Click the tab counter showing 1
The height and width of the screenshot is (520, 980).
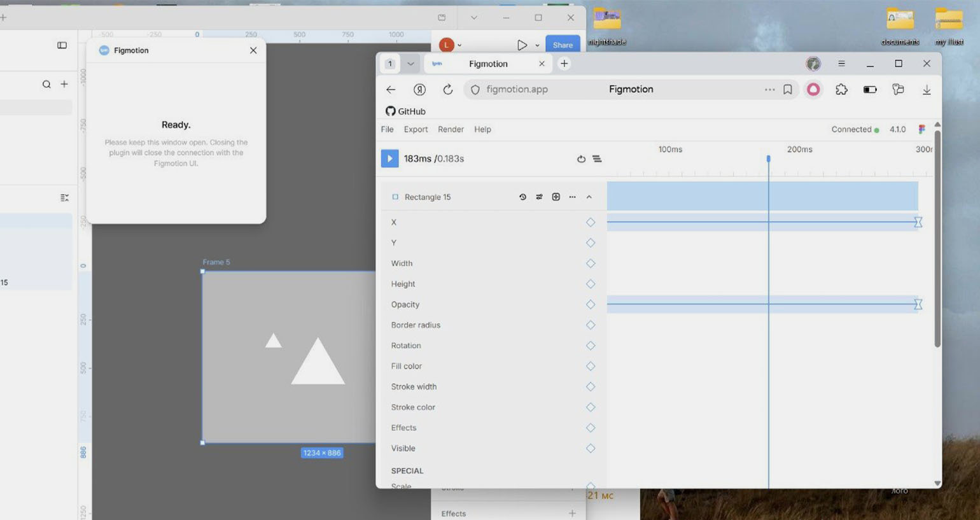pyautogui.click(x=390, y=64)
